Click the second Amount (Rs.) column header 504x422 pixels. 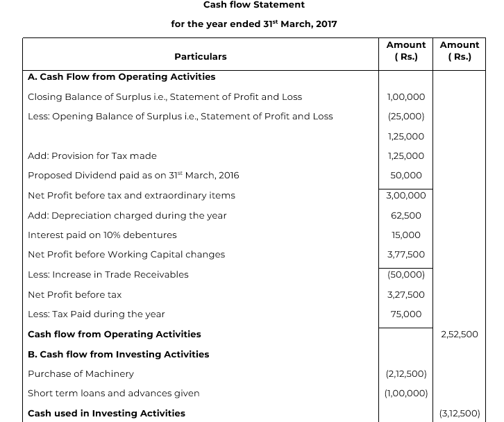click(x=460, y=51)
